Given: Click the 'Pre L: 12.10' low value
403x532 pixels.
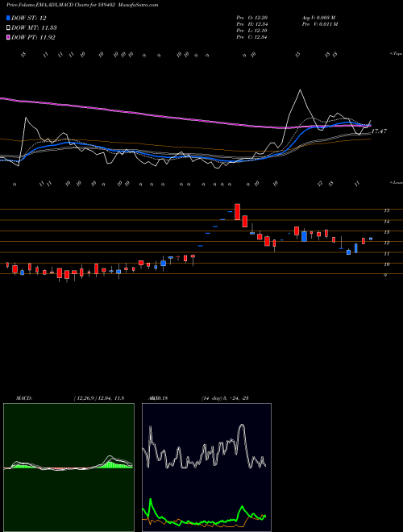Looking at the screenshot, I should (x=251, y=31).
